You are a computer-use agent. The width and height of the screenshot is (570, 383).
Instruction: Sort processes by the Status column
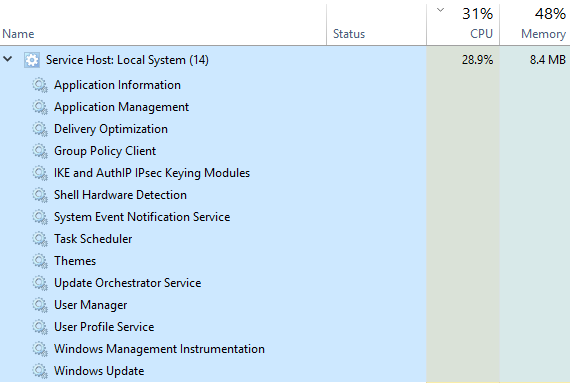click(x=349, y=34)
